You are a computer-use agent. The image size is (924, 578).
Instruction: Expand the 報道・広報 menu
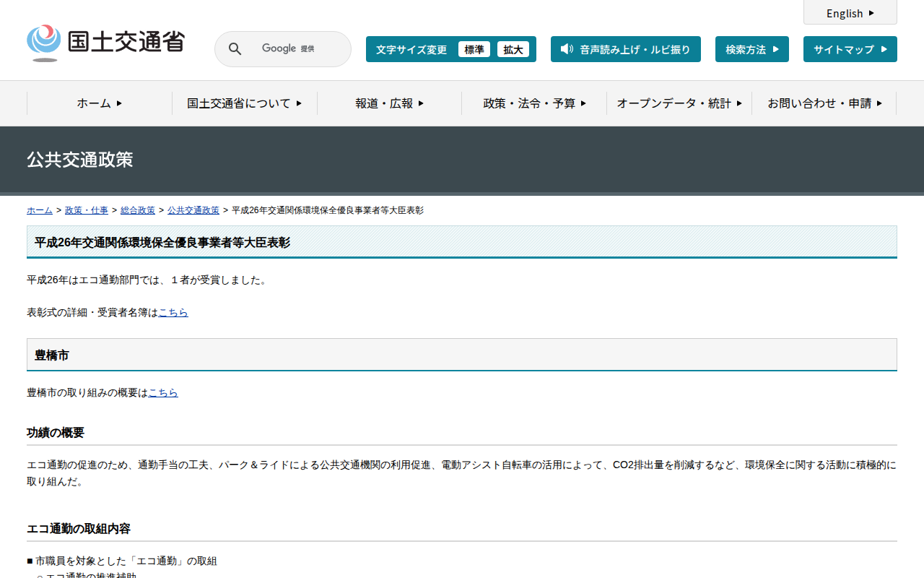[x=389, y=103]
